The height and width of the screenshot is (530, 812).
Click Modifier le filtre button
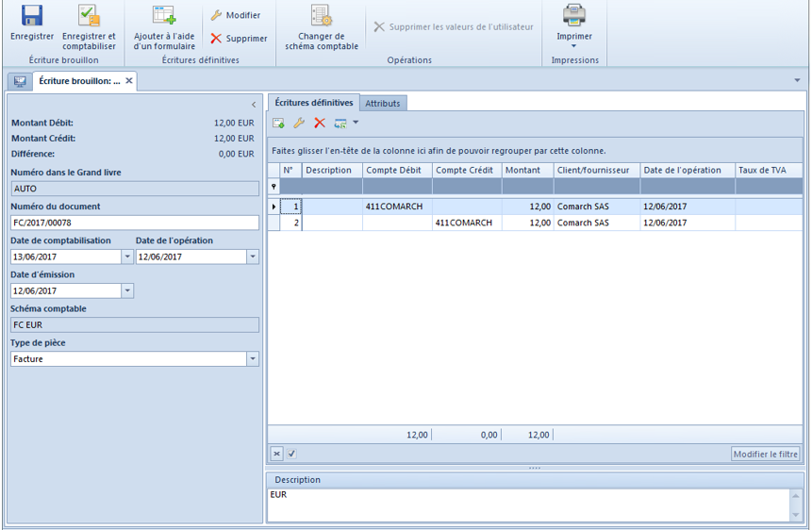(x=766, y=454)
